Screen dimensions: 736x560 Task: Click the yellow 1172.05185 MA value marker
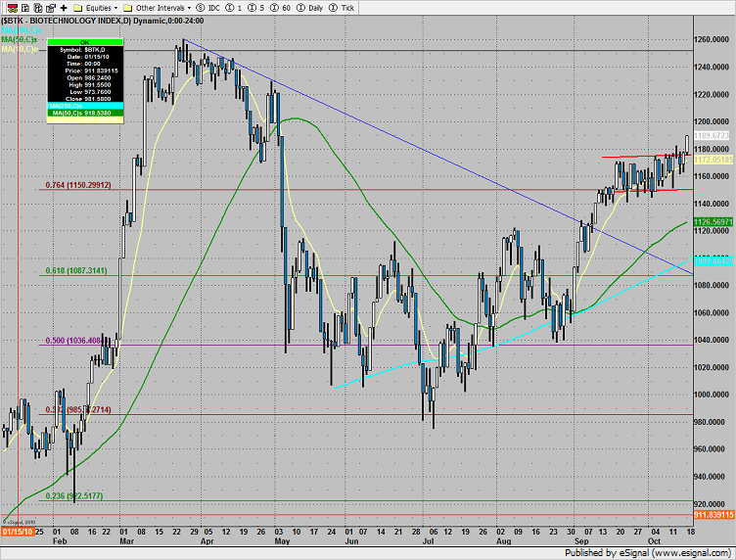[x=713, y=160]
